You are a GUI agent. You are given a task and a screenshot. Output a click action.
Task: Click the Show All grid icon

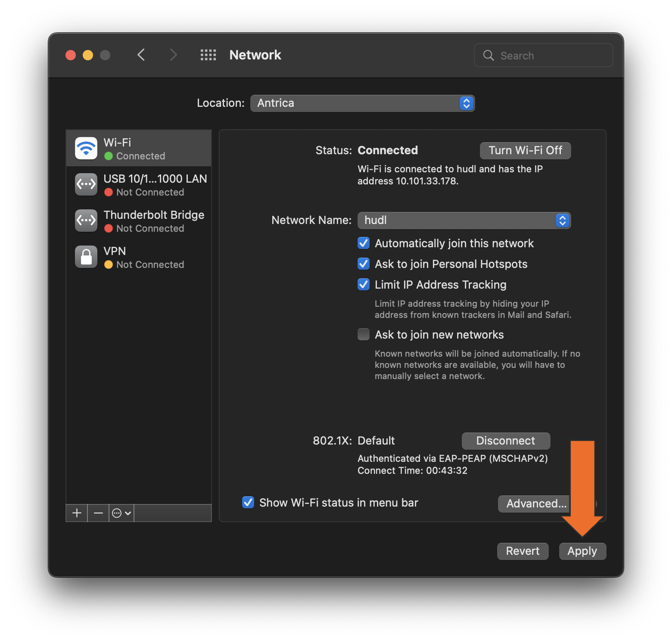[x=208, y=55]
